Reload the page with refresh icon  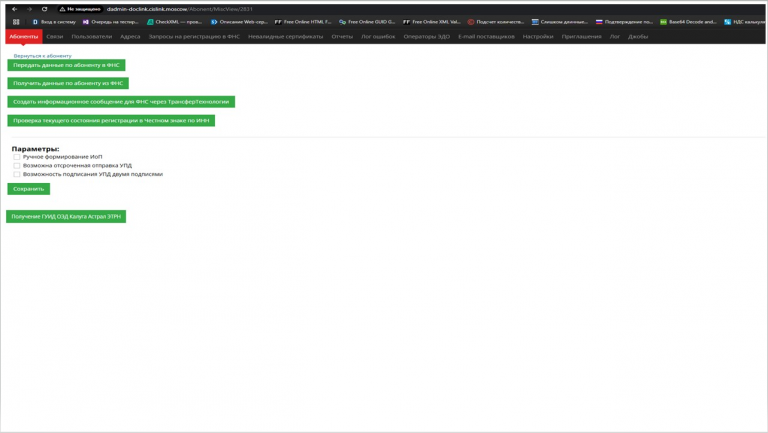tap(45, 9)
